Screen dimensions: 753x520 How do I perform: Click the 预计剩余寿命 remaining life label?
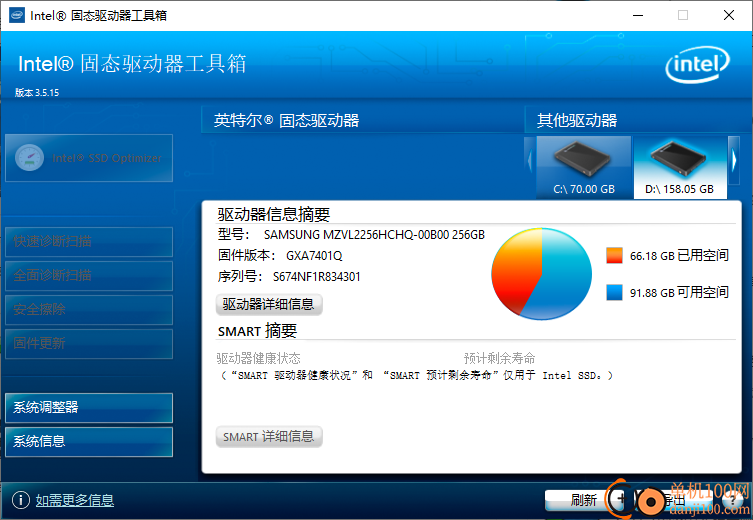pyautogui.click(x=499, y=358)
